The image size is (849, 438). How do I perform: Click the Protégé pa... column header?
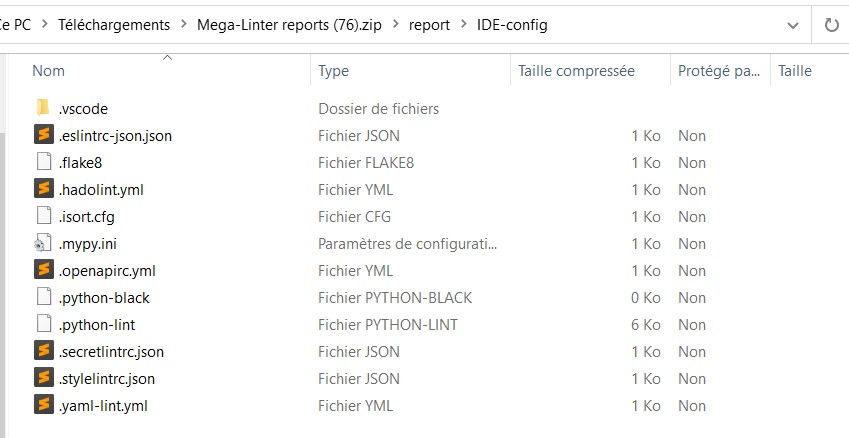pos(718,71)
